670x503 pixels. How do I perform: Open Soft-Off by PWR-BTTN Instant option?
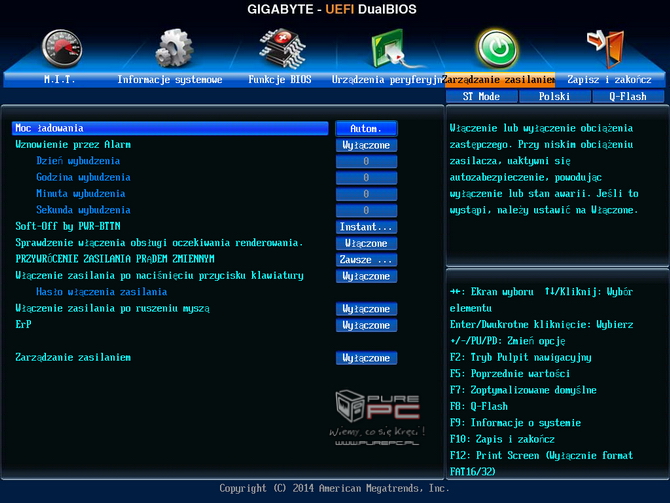[x=366, y=227]
